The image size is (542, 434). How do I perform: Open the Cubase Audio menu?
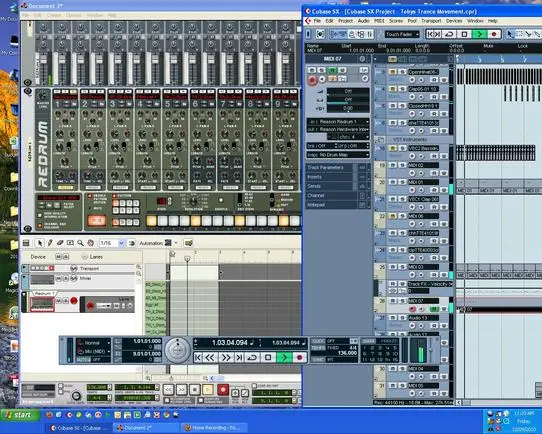363,21
